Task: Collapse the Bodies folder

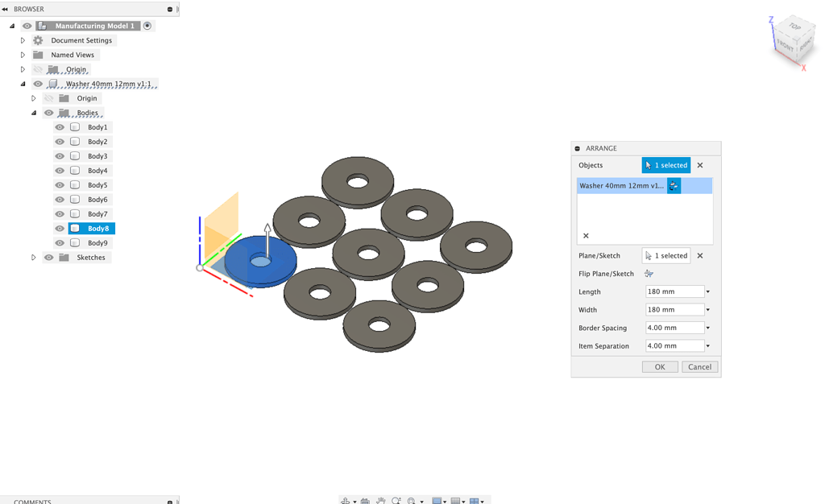Action: coord(33,113)
